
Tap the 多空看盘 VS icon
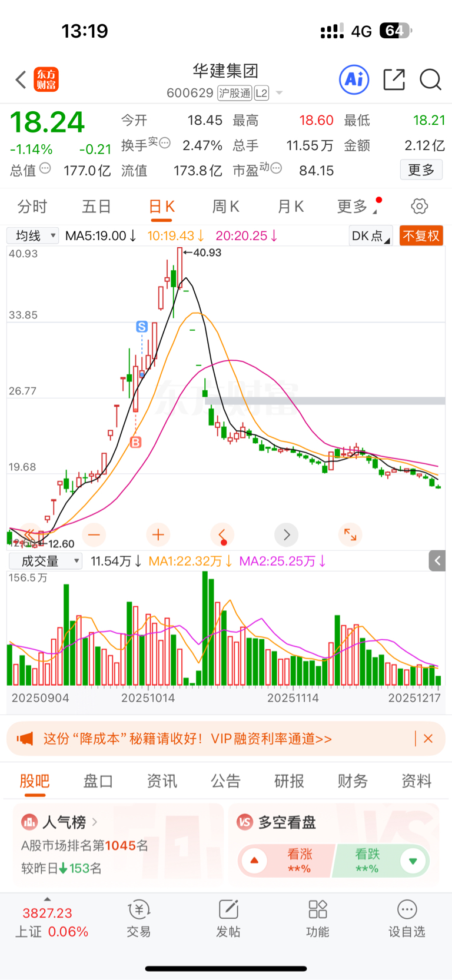coord(245,822)
